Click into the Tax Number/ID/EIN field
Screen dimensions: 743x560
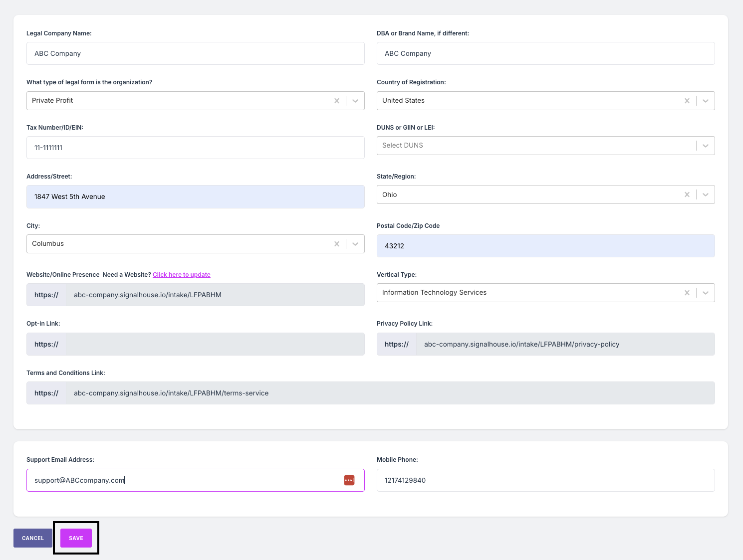coord(195,148)
